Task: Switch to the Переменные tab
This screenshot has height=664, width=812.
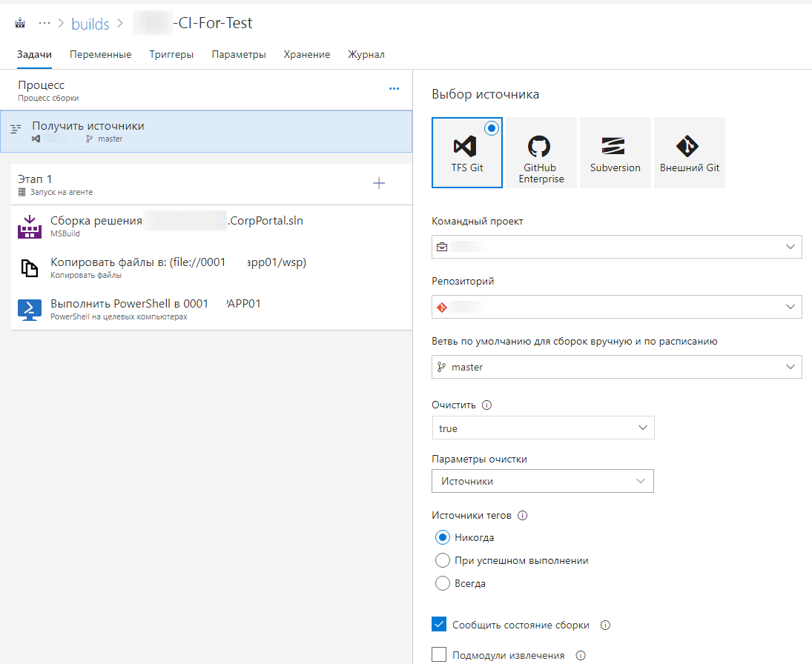Action: coord(100,54)
